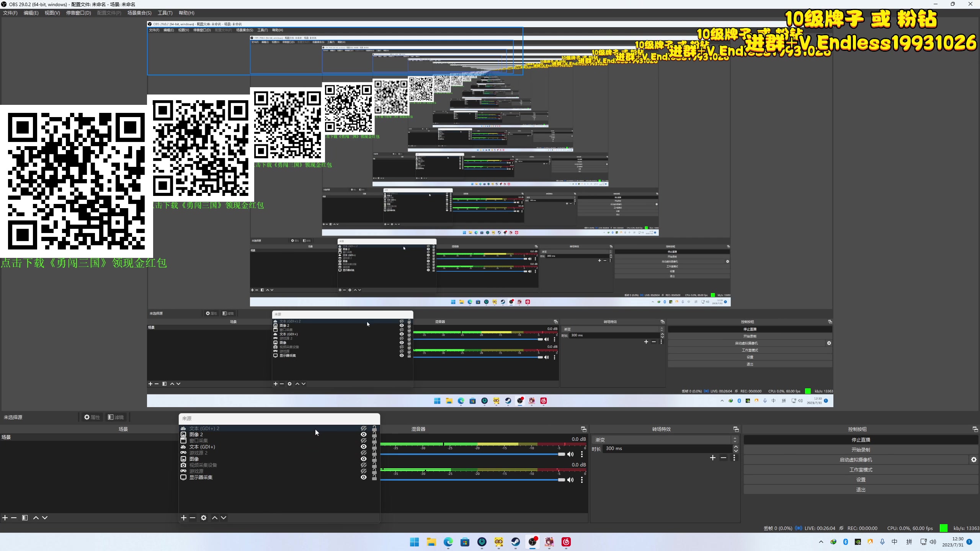
Task: Hide the 显示器采集 source
Action: [364, 477]
